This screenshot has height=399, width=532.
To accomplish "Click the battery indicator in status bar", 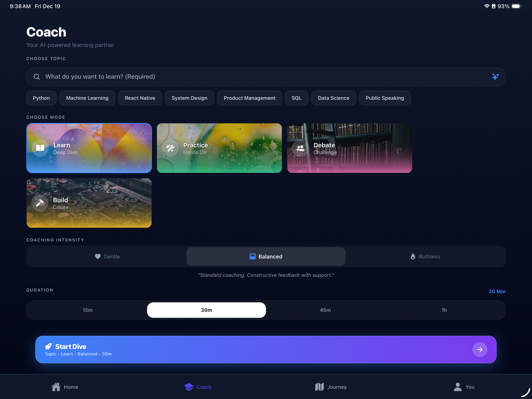I will [x=516, y=6].
